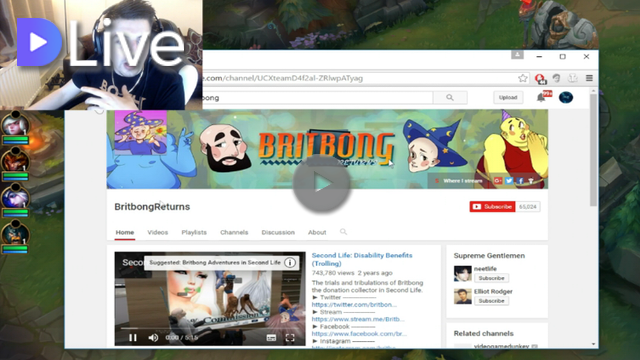Click the 65,024 subscriber count
640x360 pixels.
pyautogui.click(x=528, y=207)
